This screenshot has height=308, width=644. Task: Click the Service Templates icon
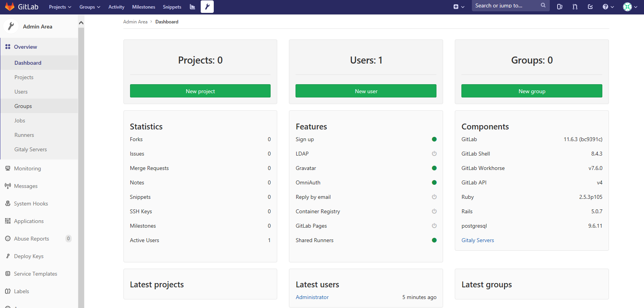click(8, 274)
